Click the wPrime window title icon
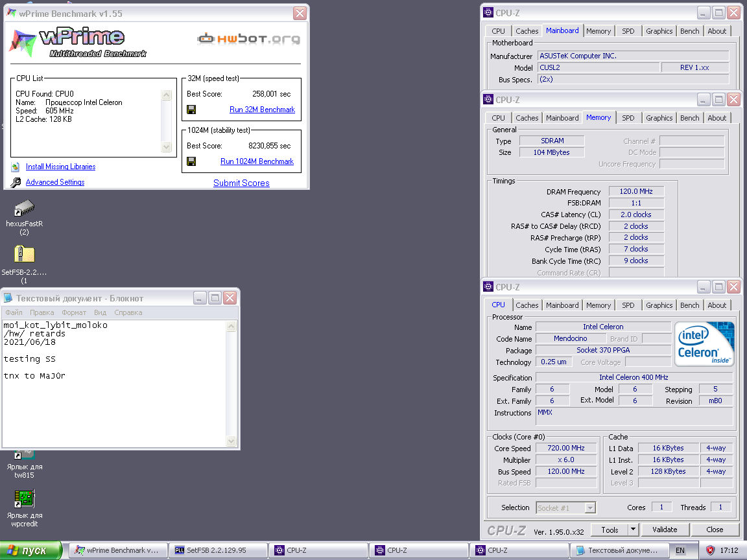Viewport: 747px width, 560px height. (x=12, y=13)
